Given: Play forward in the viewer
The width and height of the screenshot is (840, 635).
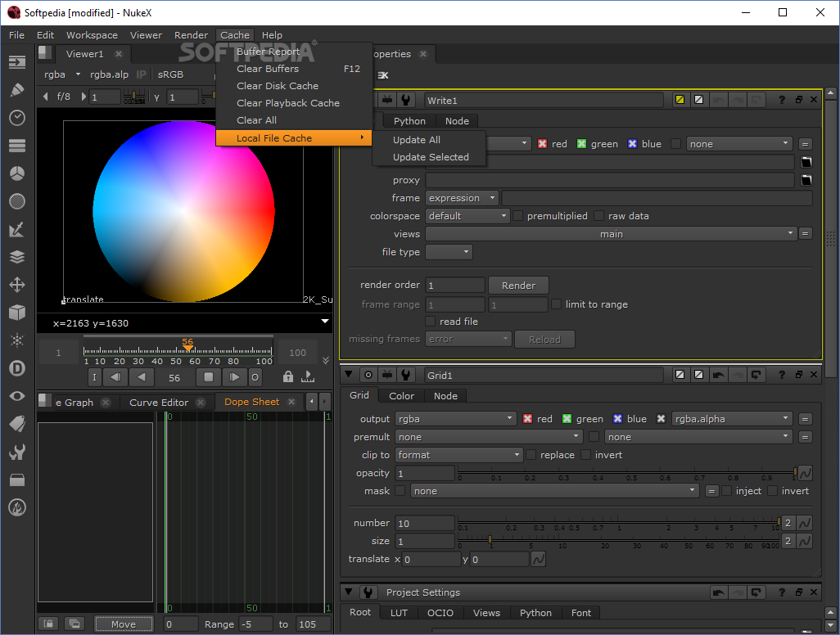Looking at the screenshot, I should coord(234,377).
